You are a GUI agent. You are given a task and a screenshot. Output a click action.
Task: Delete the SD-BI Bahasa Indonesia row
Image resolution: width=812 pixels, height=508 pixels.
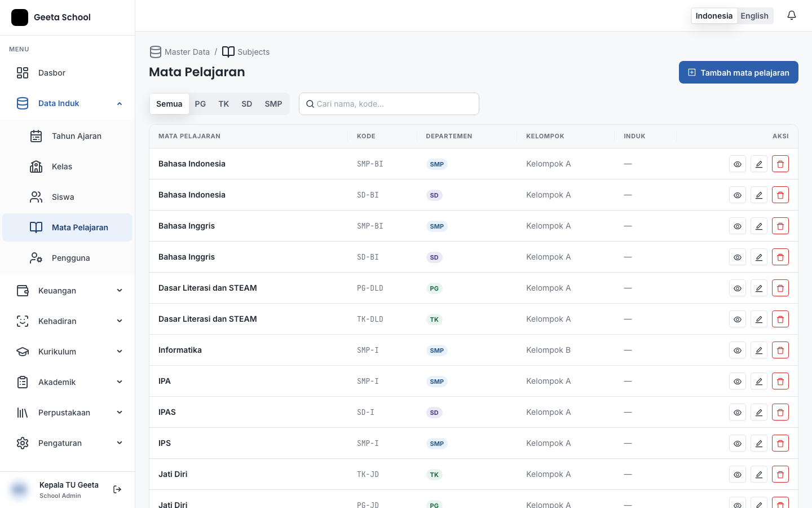(x=780, y=195)
